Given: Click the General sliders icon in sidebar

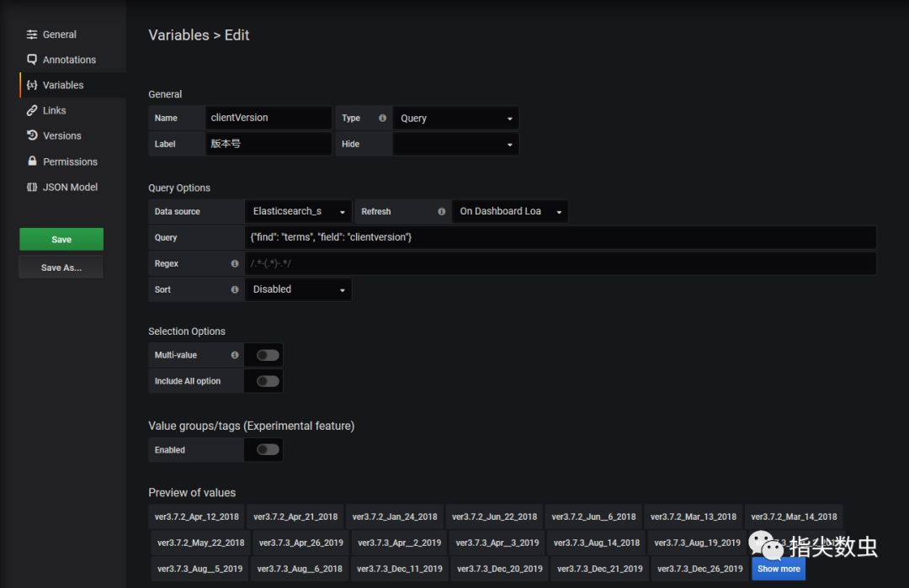Looking at the screenshot, I should (x=32, y=34).
